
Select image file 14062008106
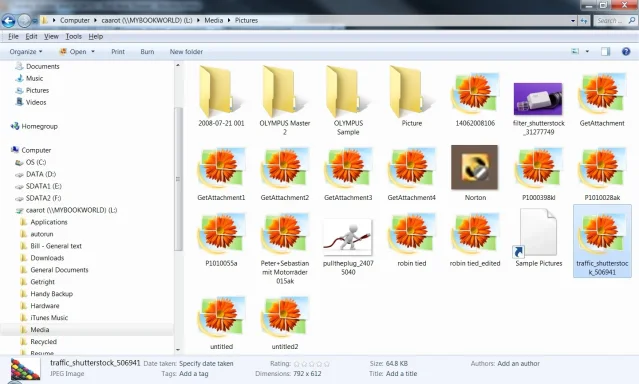click(x=475, y=99)
